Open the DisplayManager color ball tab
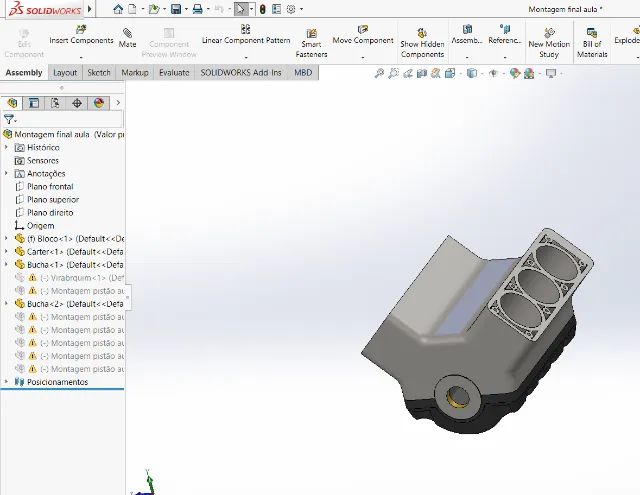Image resolution: width=640 pixels, height=495 pixels. pyautogui.click(x=99, y=103)
